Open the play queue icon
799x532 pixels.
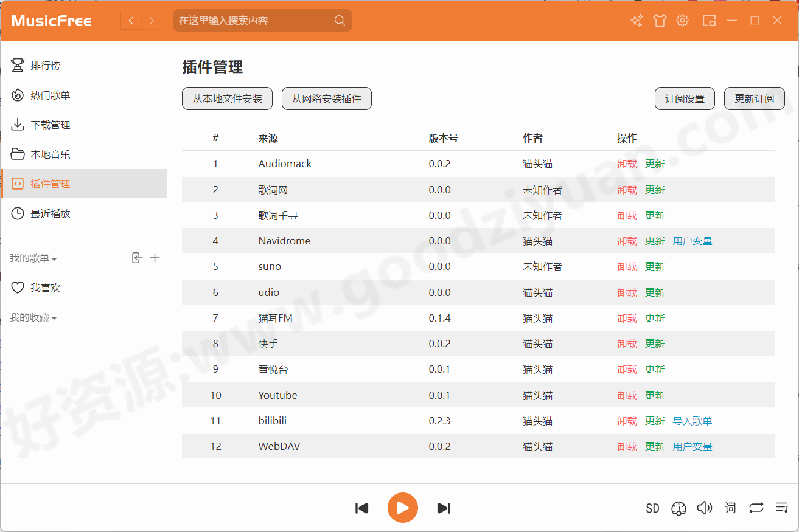(x=782, y=508)
